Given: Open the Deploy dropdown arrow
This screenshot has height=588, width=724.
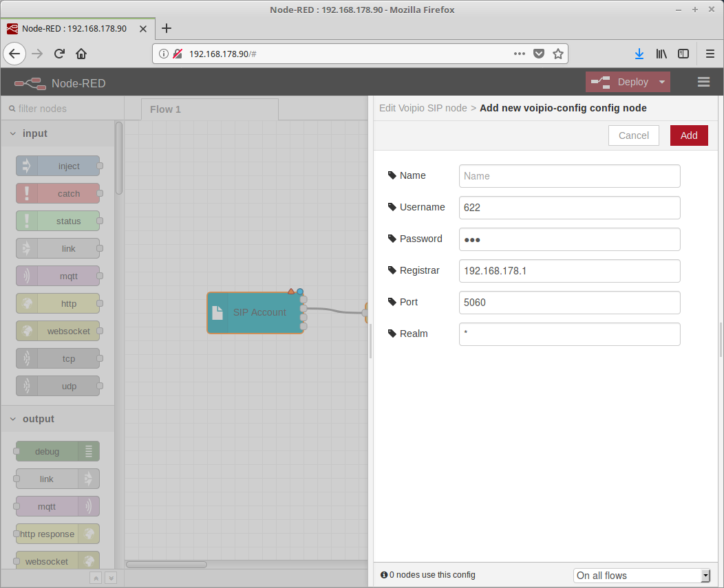Looking at the screenshot, I should coord(661,82).
